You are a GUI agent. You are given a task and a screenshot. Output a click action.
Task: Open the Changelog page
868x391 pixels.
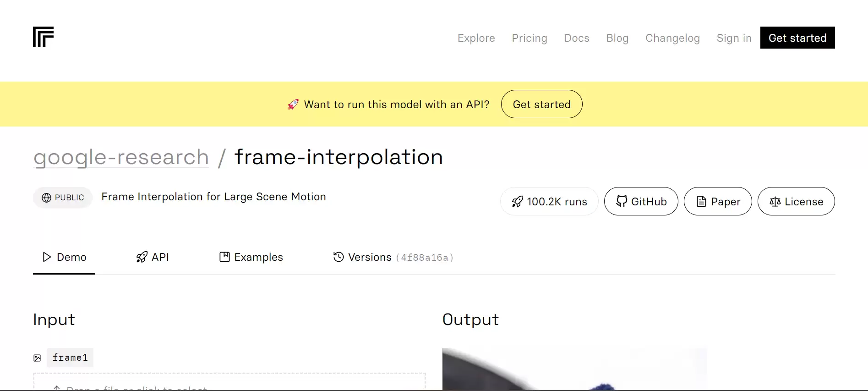[x=672, y=38]
